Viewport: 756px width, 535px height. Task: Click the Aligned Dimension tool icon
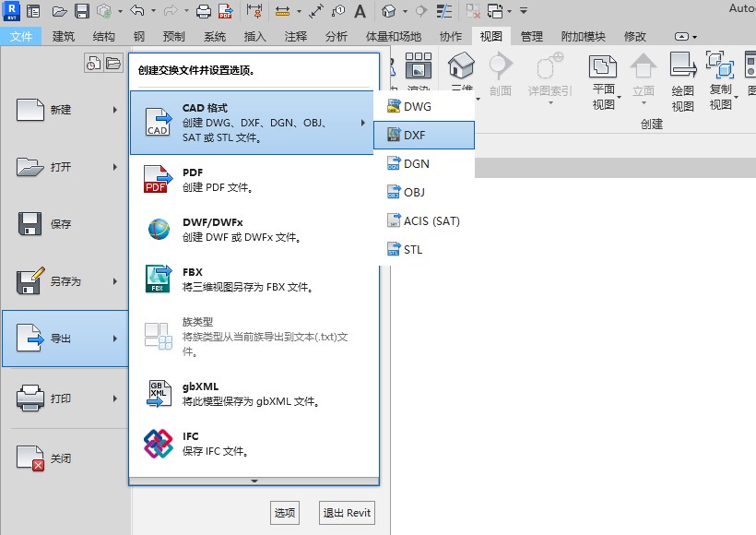click(283, 12)
